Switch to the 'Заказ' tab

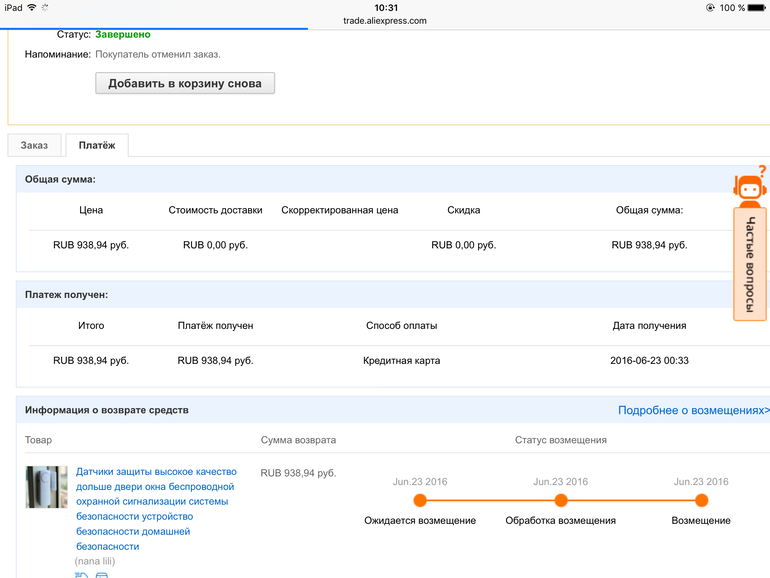34,146
